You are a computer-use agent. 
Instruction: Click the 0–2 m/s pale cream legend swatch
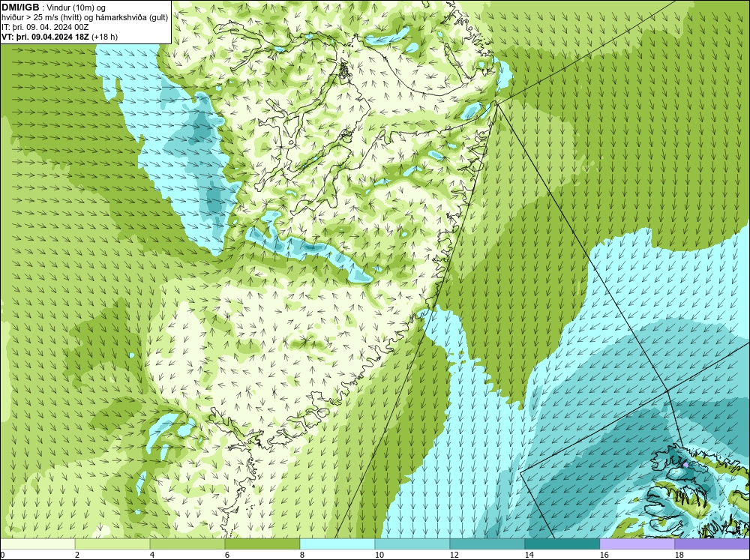[37, 544]
